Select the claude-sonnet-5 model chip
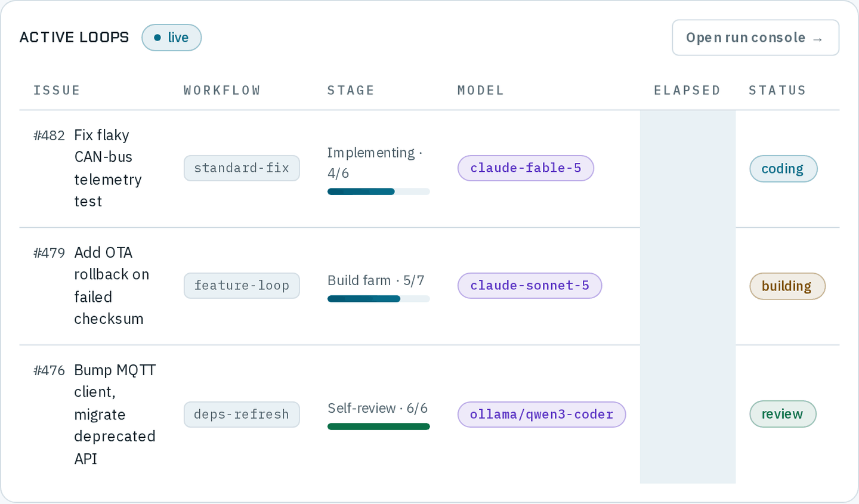Image resolution: width=859 pixels, height=504 pixels. tap(530, 286)
